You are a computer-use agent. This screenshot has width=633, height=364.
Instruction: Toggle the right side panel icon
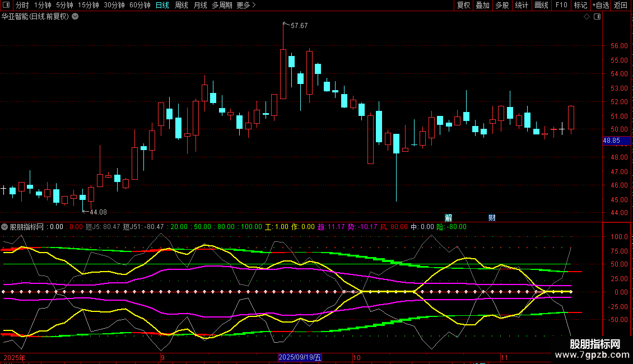pos(598,17)
